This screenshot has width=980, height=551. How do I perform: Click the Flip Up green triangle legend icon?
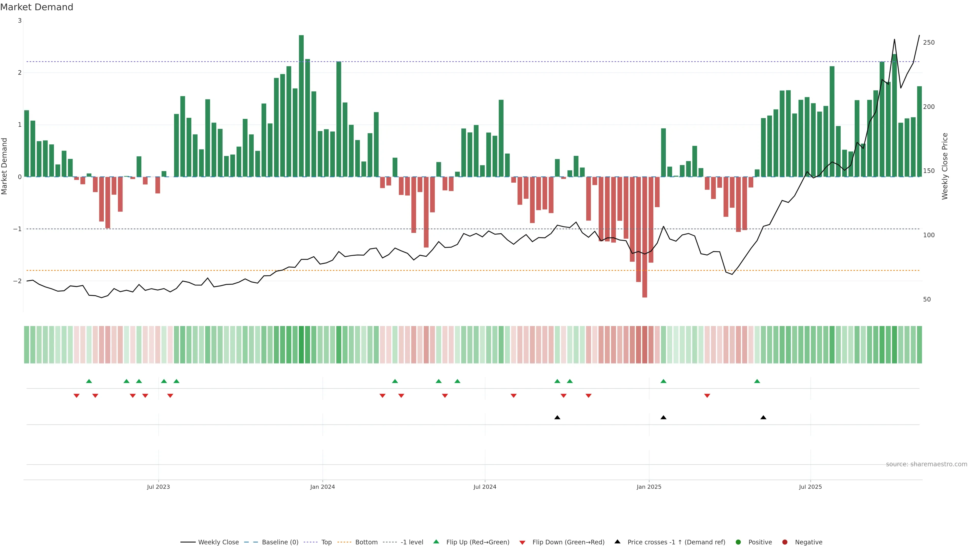click(x=436, y=542)
